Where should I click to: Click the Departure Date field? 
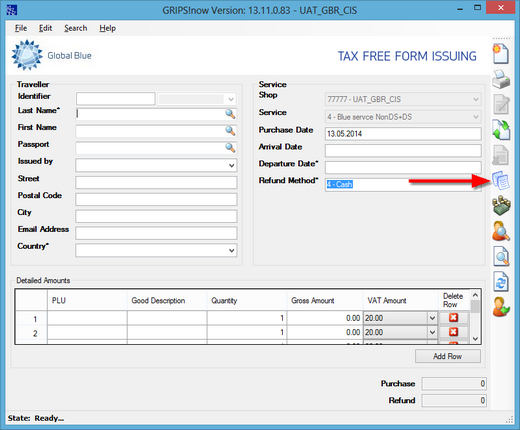(x=403, y=167)
